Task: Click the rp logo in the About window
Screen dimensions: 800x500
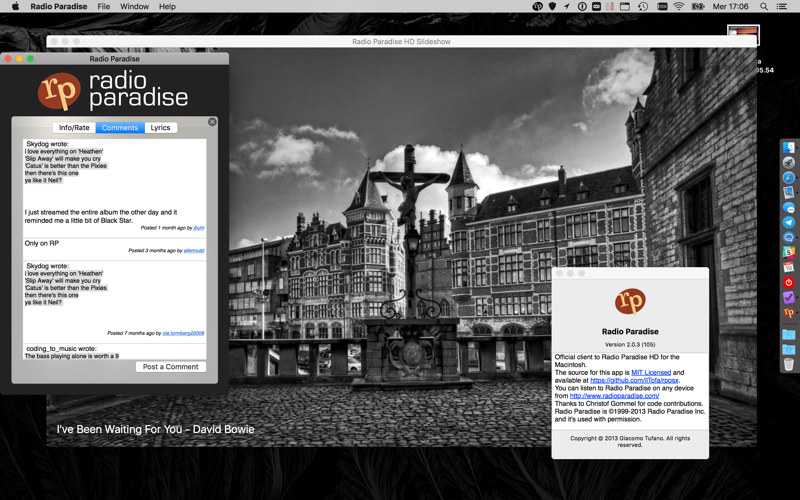Action: (x=630, y=301)
